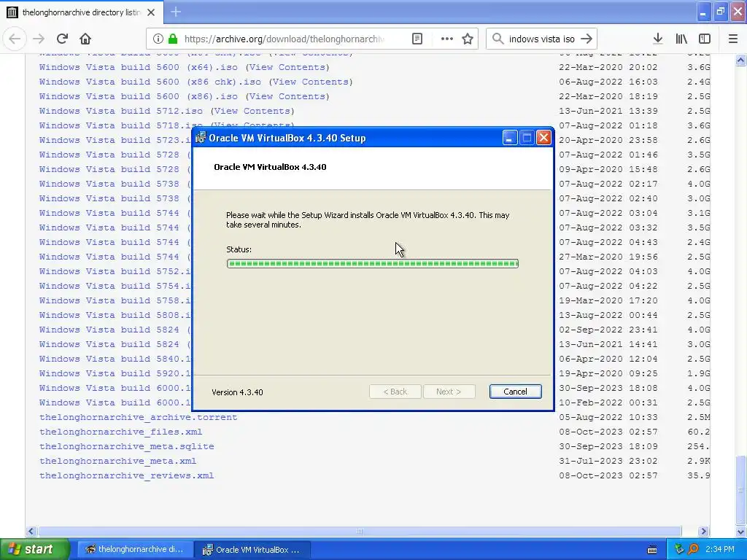The height and width of the screenshot is (560, 747).
Task: Select the thelonghornarchive directory listing tab
Action: (x=82, y=12)
